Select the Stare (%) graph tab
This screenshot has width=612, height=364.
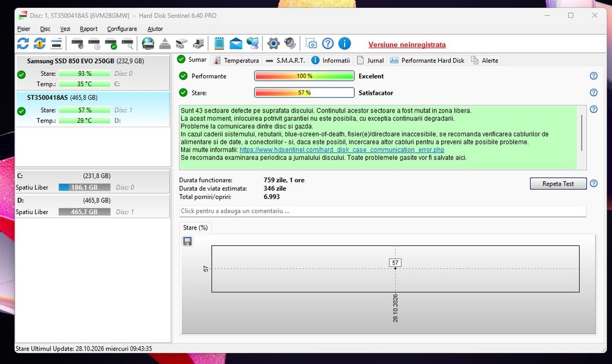pyautogui.click(x=196, y=228)
